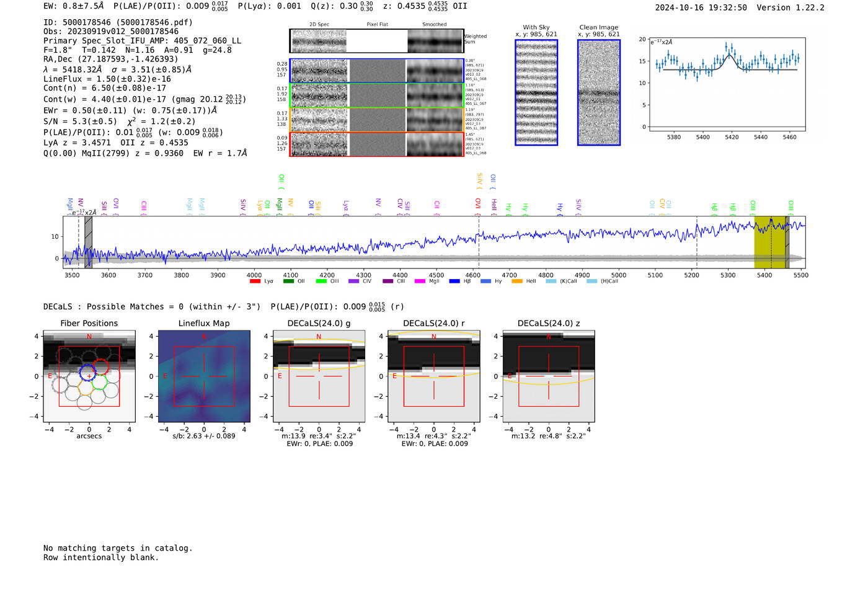Click the s/b: 2.63 +/- 0.089 caption
Viewport: 868px width, 591px height.
(x=204, y=436)
